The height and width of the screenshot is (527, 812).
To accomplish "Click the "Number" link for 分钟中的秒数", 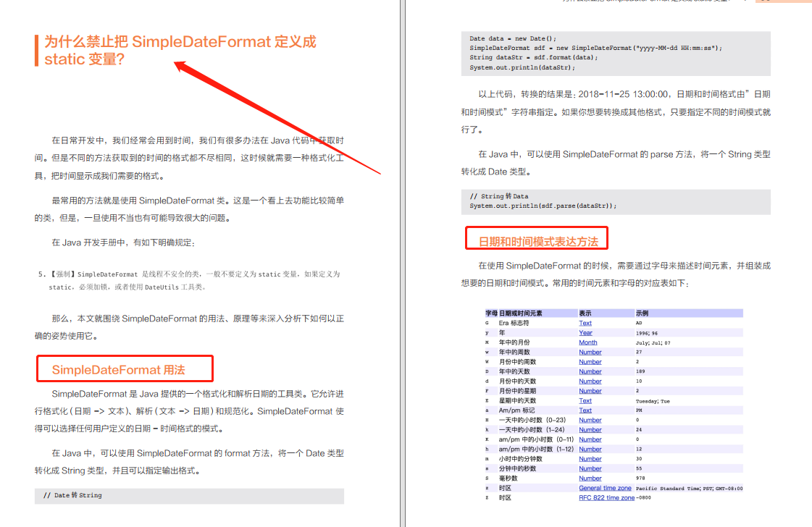I will [590, 468].
